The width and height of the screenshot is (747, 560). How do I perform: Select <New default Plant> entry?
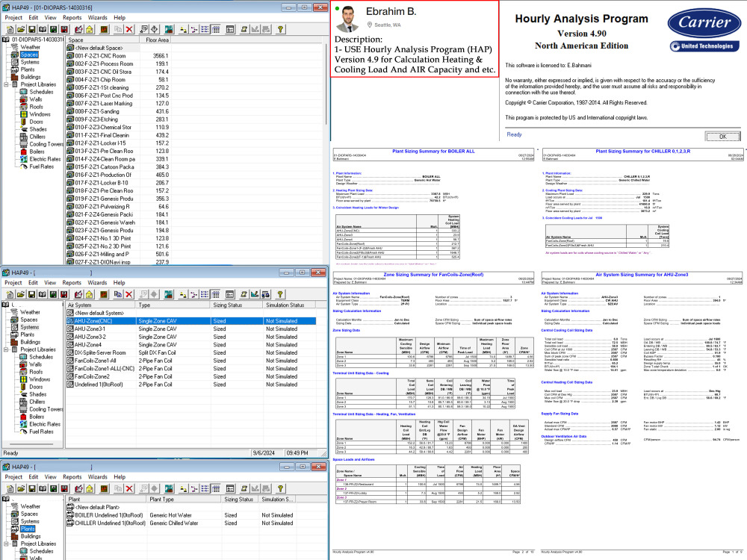(98, 507)
